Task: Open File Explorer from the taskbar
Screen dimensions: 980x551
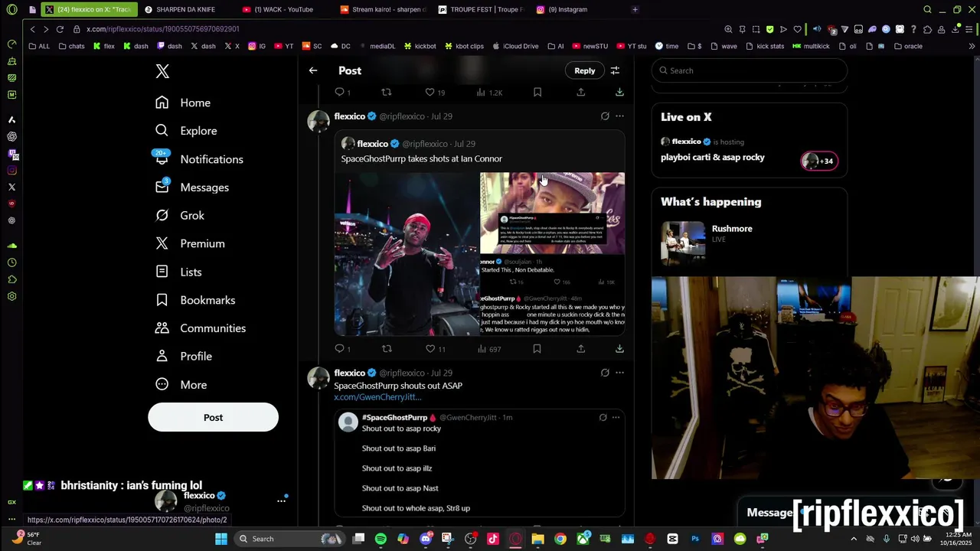Action: (537, 539)
